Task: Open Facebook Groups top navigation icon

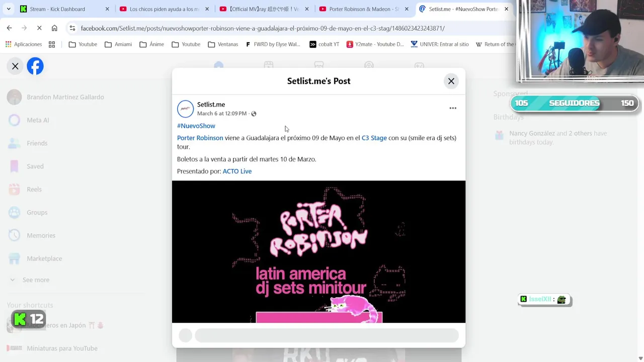Action: pyautogui.click(x=369, y=65)
